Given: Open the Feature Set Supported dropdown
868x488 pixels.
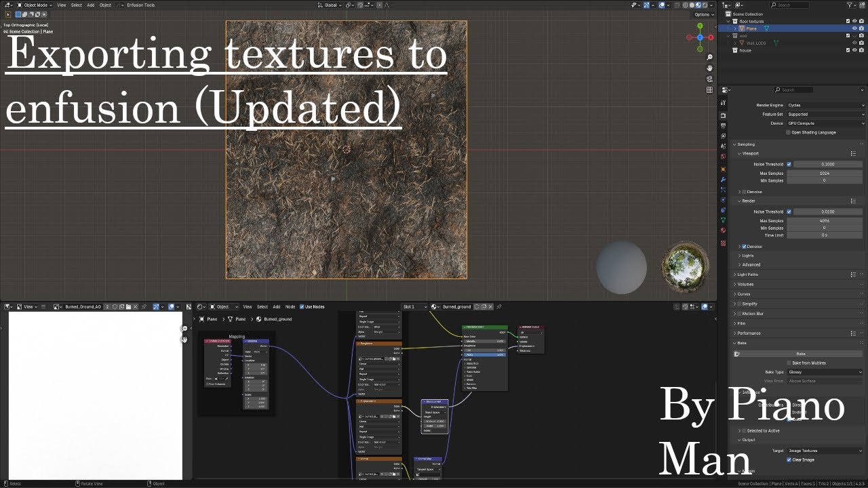Looking at the screenshot, I should (826, 114).
